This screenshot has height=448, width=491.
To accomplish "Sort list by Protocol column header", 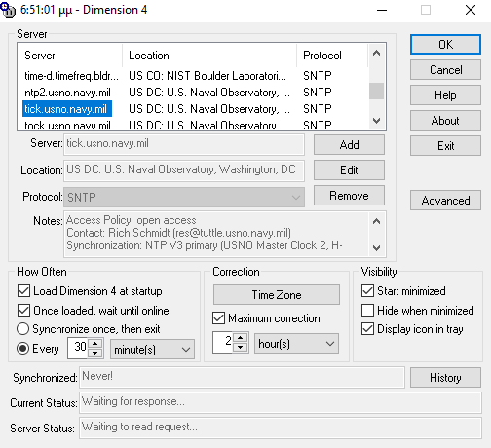I will tap(332, 56).
